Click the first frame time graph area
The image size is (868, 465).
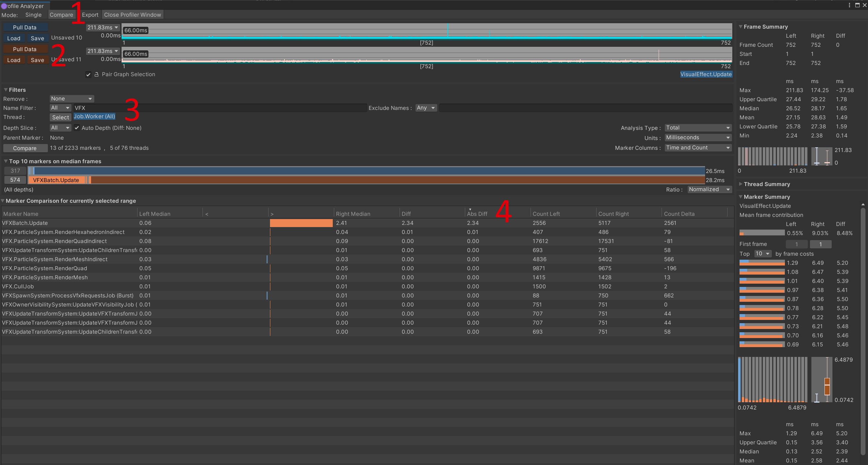(x=427, y=31)
